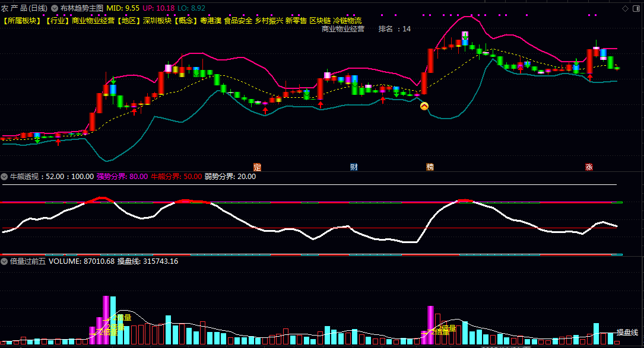Viewport: 644px width, 348px height.
Task: Click the split-pane layout icon at top right
Action: click(636, 8)
